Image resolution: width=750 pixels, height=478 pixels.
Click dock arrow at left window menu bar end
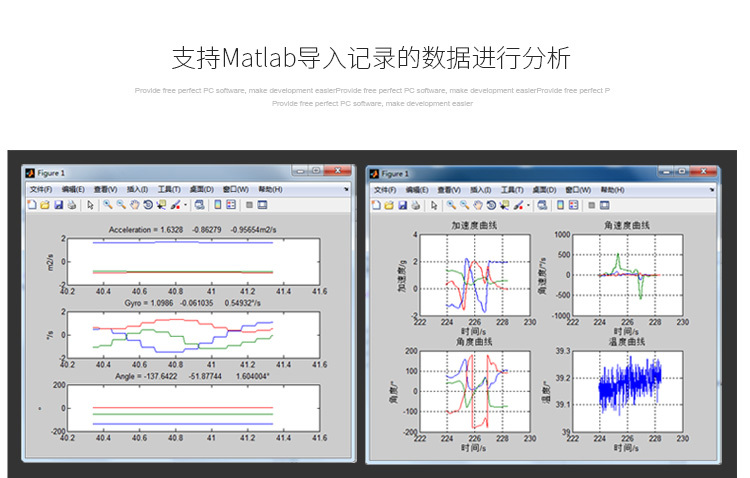click(346, 189)
